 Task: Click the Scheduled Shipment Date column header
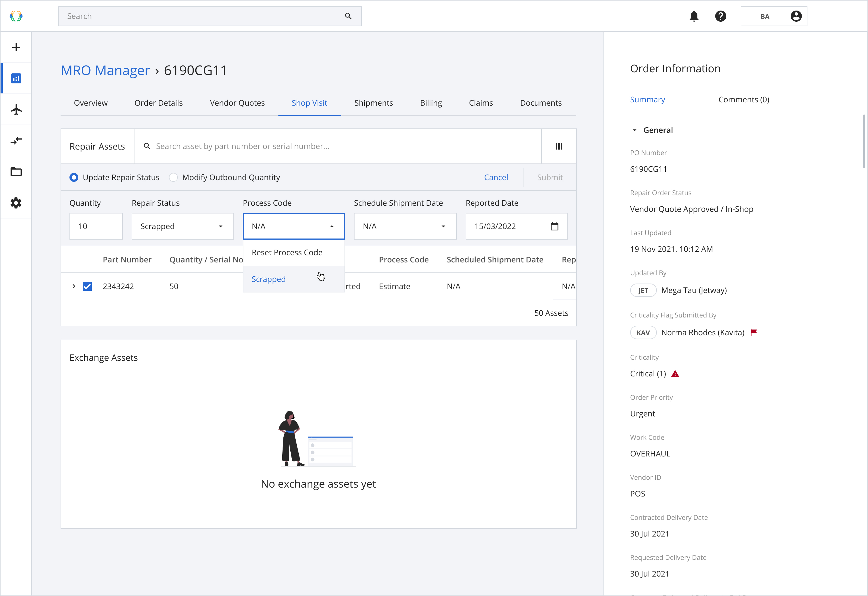495,260
